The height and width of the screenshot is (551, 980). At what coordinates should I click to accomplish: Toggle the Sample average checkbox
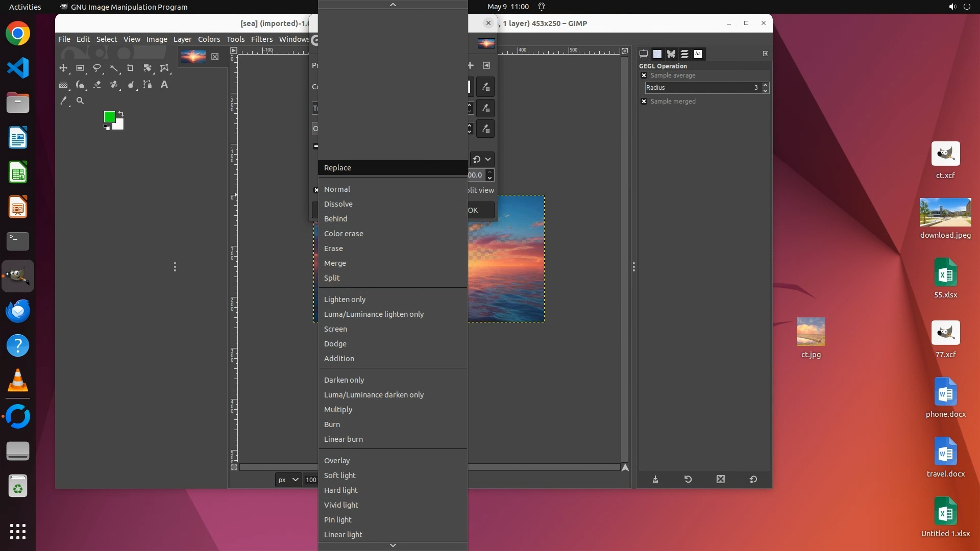click(x=644, y=76)
